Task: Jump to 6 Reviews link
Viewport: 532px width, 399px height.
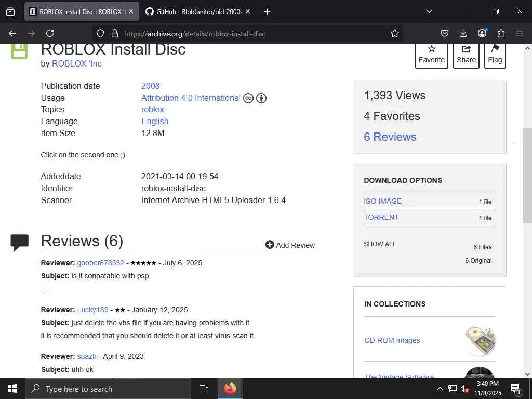Action: 390,137
